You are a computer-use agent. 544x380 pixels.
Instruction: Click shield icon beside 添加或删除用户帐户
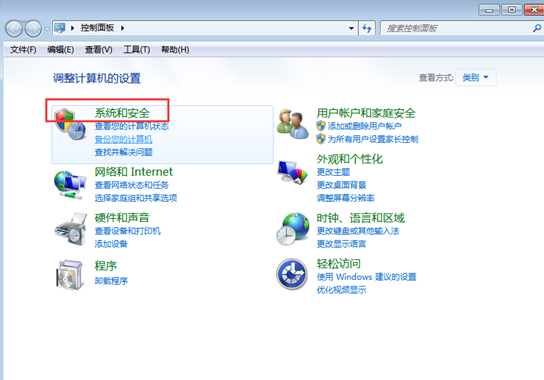pos(321,126)
